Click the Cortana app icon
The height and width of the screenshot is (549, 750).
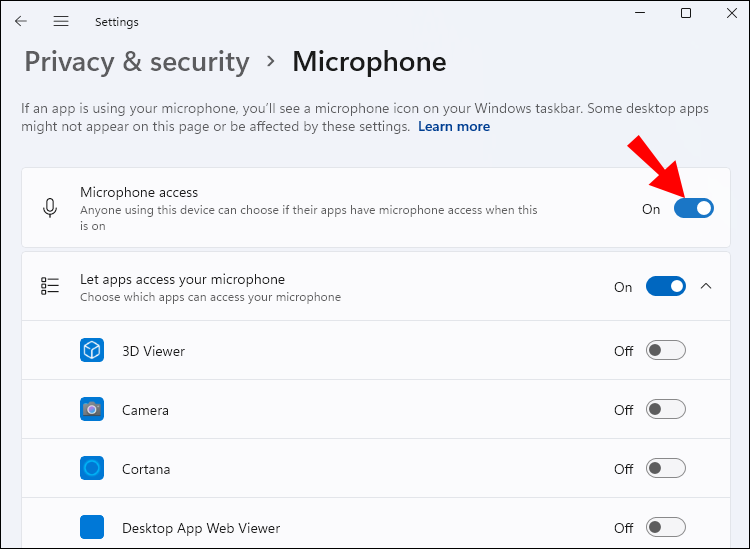[x=92, y=468]
